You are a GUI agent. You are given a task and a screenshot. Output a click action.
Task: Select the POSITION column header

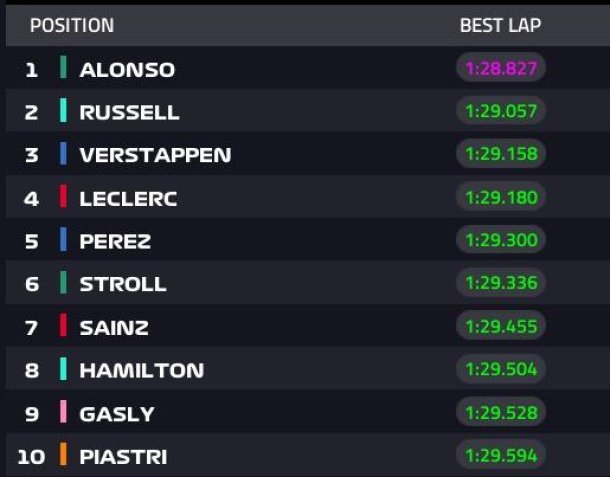click(x=72, y=26)
